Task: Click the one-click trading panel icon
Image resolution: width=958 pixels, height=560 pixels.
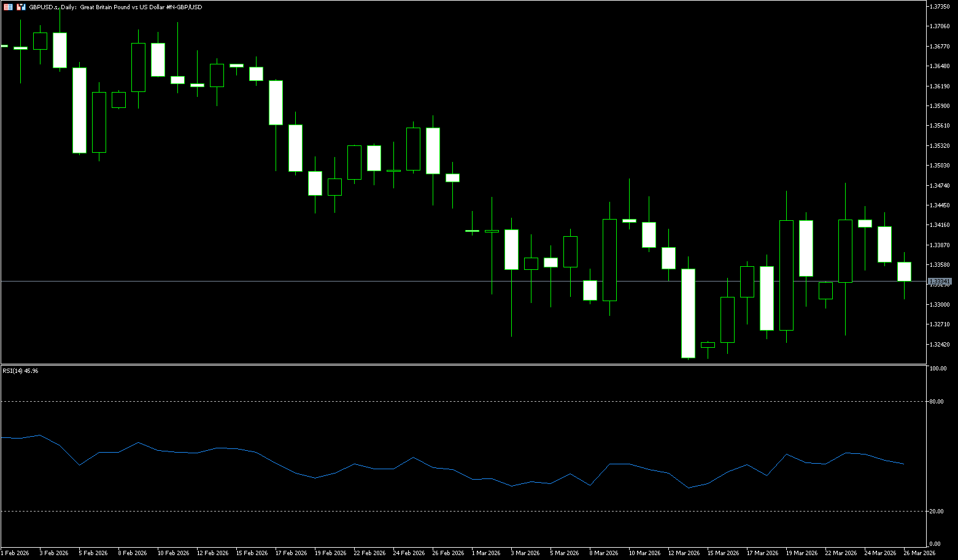Action: click(8, 7)
